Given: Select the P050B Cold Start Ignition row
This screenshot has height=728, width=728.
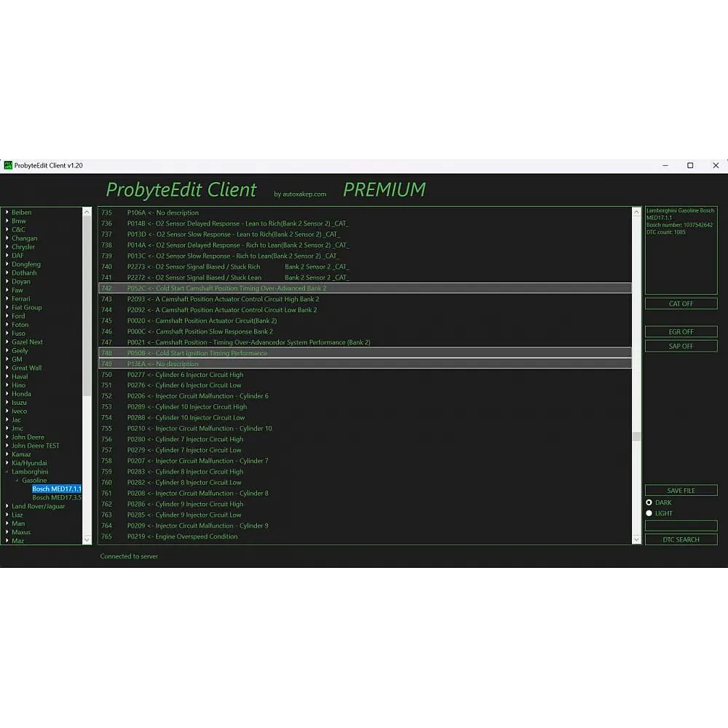Looking at the screenshot, I should (364, 353).
